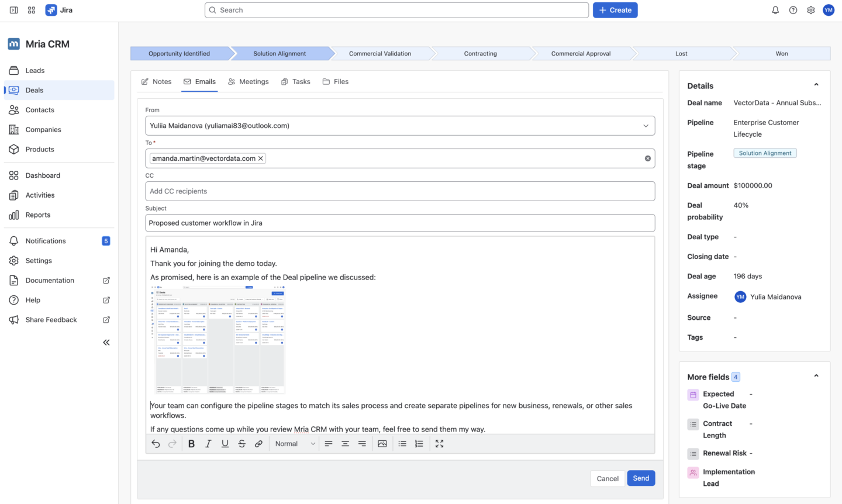Select the Emails tab

coord(199,82)
